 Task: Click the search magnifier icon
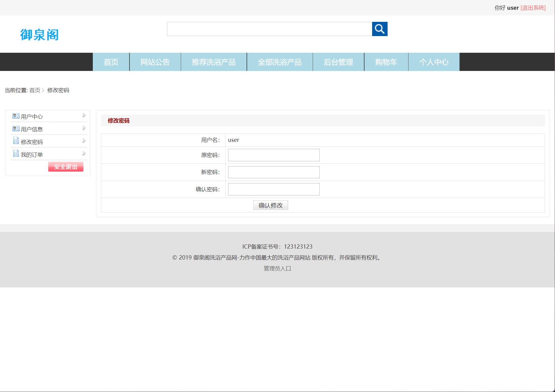pos(380,29)
